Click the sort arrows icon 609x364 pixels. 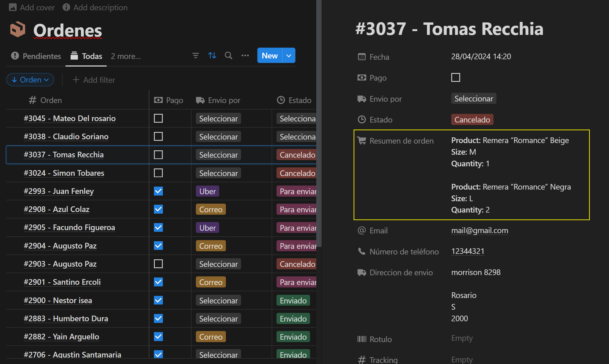coord(212,56)
